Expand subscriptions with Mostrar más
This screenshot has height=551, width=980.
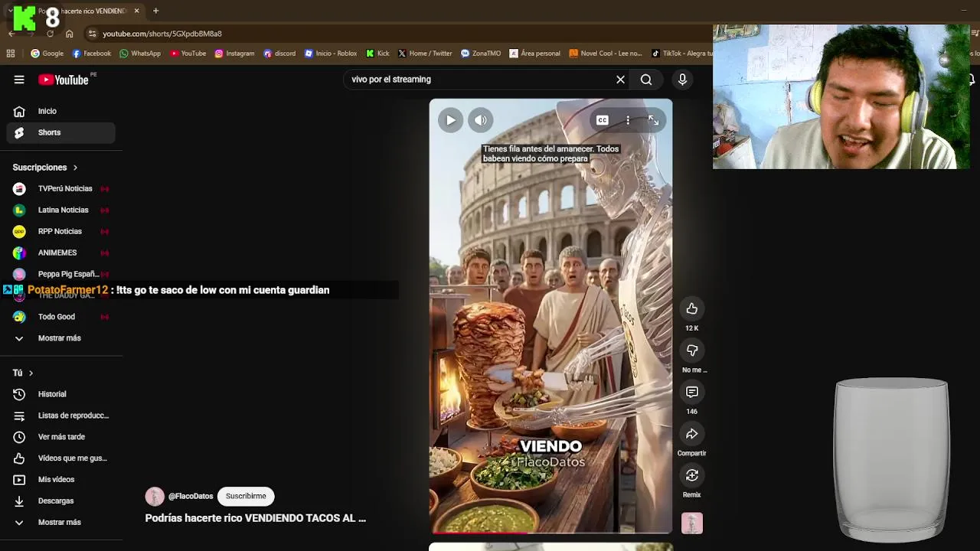click(61, 338)
